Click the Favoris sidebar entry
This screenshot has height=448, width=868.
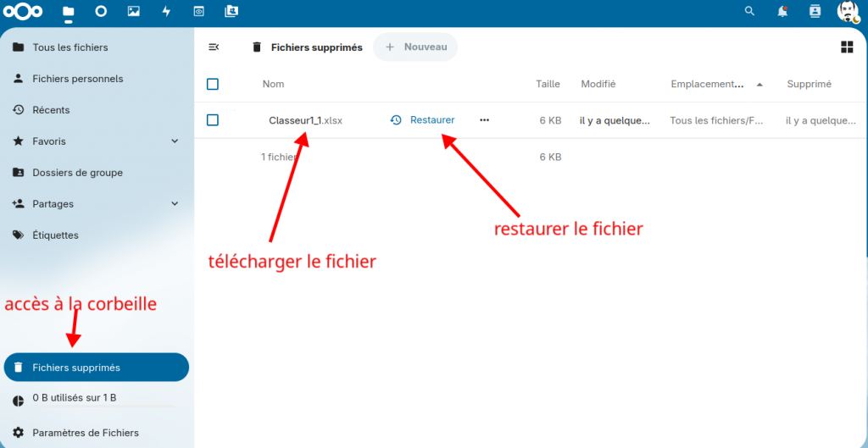click(x=97, y=141)
